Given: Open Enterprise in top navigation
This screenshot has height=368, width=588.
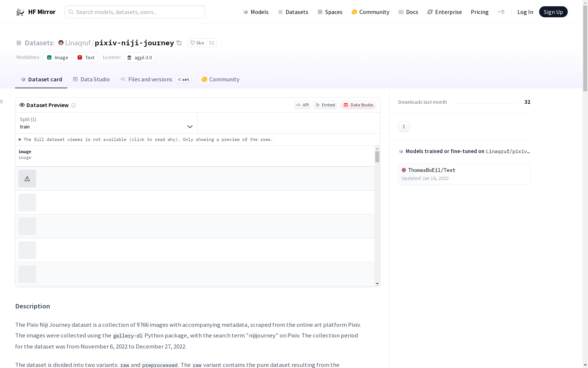Looking at the screenshot, I should (x=445, y=12).
